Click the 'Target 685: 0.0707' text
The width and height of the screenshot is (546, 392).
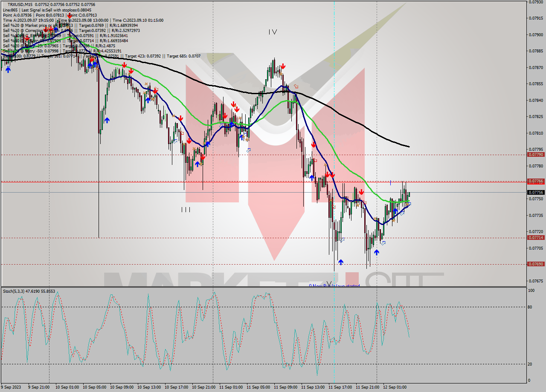point(183,56)
